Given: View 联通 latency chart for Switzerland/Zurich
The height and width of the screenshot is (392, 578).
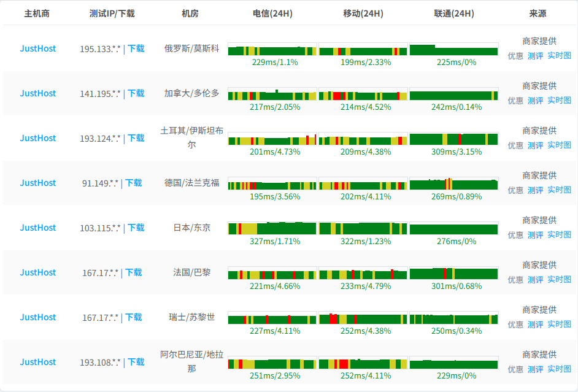Looking at the screenshot, I should click(453, 319).
